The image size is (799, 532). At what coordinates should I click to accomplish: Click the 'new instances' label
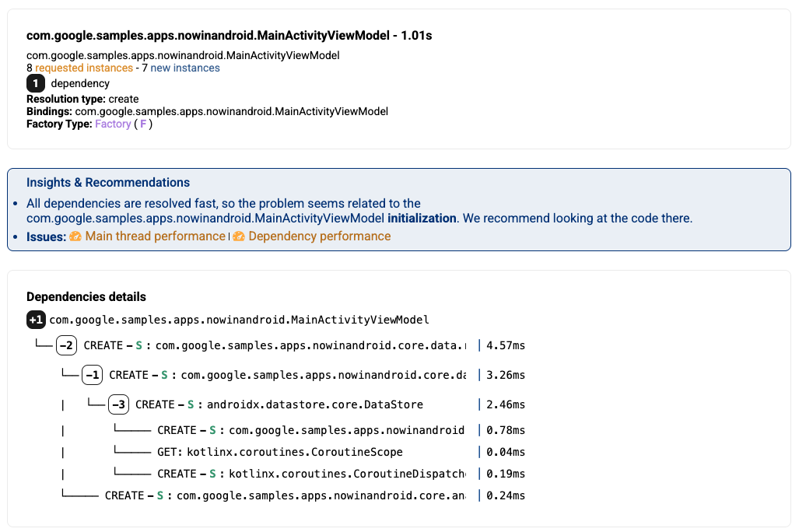[x=185, y=68]
